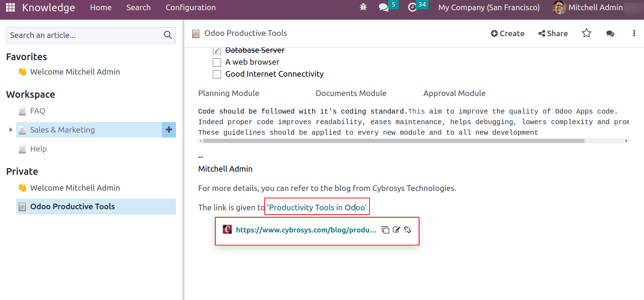Open the three-dot more options menu

(x=634, y=33)
